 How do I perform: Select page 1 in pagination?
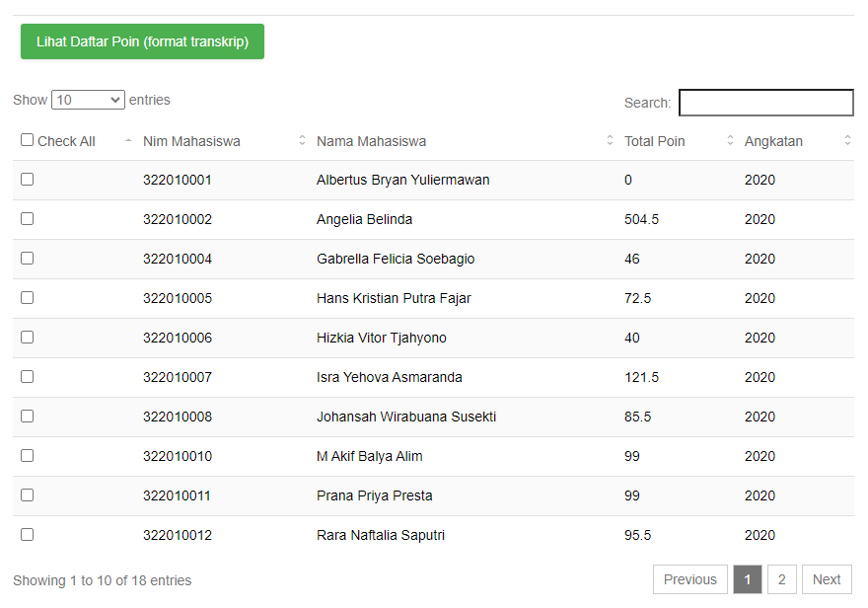coord(748,579)
